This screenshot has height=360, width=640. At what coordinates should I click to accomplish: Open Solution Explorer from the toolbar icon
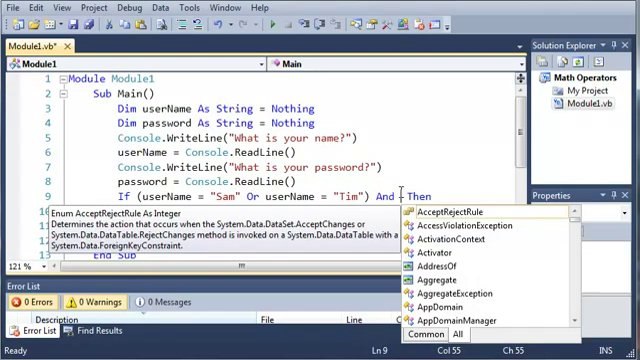point(356,24)
